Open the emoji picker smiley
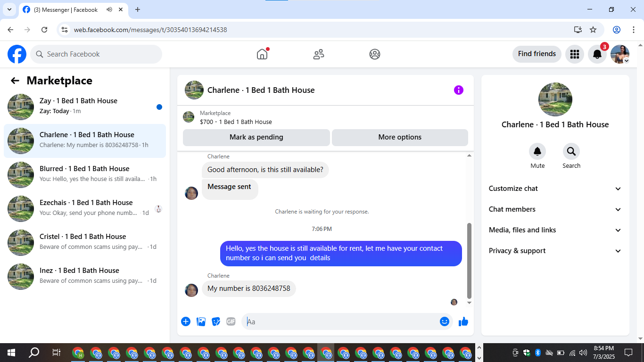 point(445,321)
